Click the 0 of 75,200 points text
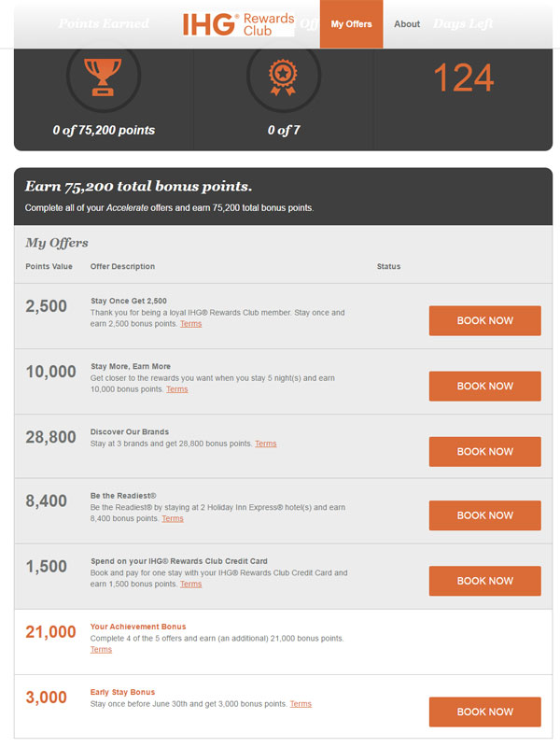Image resolution: width=560 pixels, height=747 pixels. click(x=104, y=130)
